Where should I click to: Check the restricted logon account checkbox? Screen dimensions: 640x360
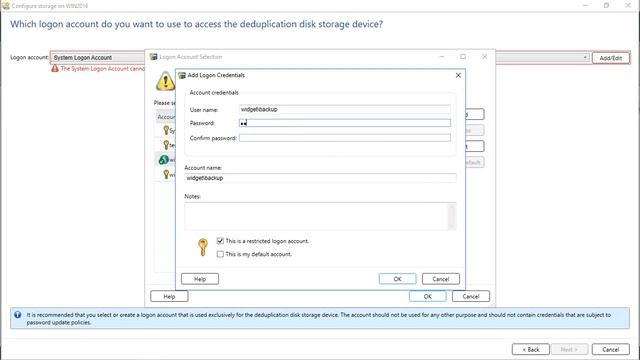pyautogui.click(x=220, y=241)
